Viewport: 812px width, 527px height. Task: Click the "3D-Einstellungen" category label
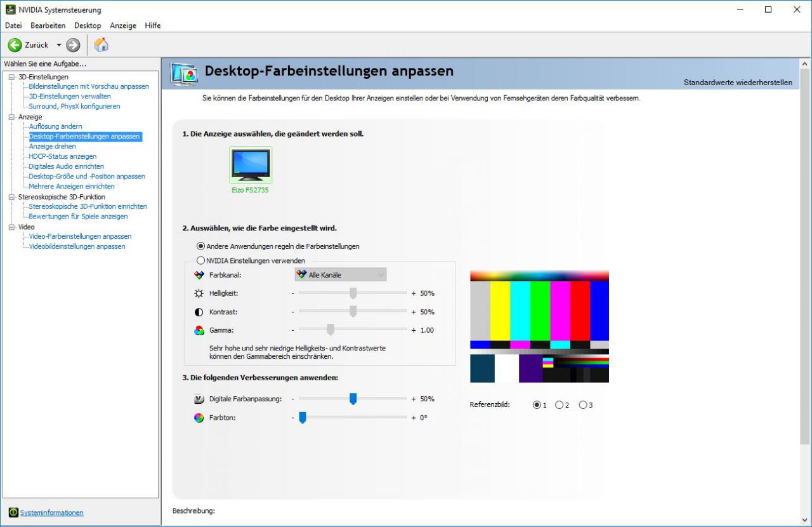click(x=43, y=77)
